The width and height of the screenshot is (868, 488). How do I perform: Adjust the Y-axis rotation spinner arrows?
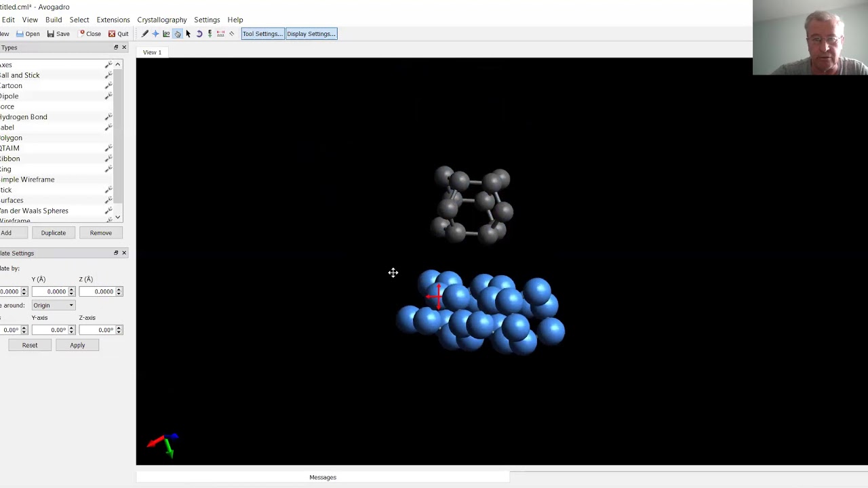(71, 330)
